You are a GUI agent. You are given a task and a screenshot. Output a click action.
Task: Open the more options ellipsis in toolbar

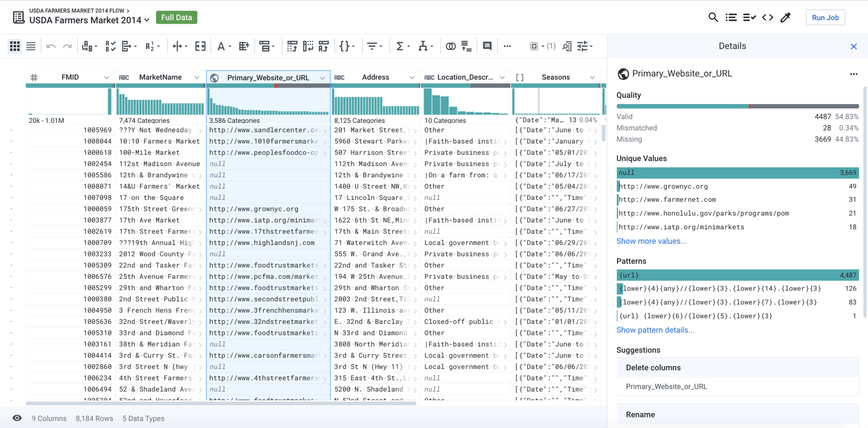507,46
